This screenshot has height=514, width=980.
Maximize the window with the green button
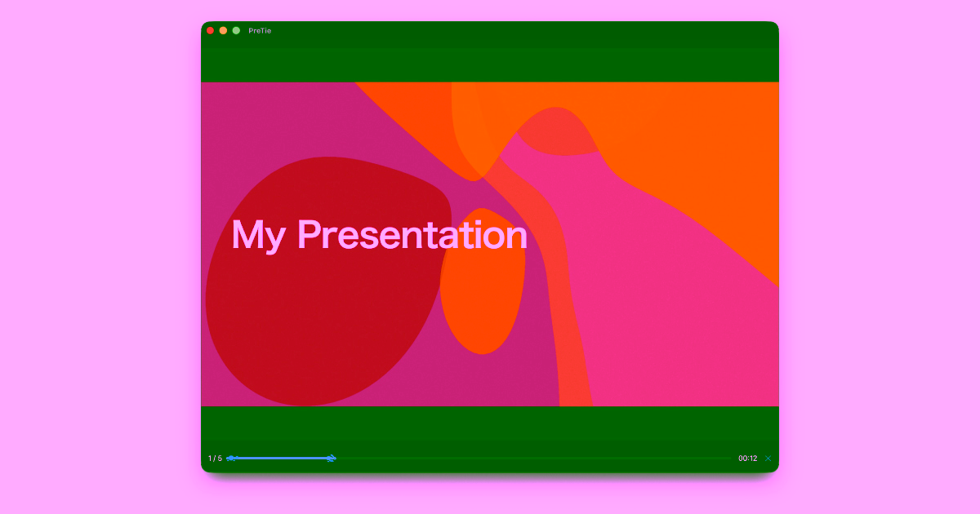[236, 30]
